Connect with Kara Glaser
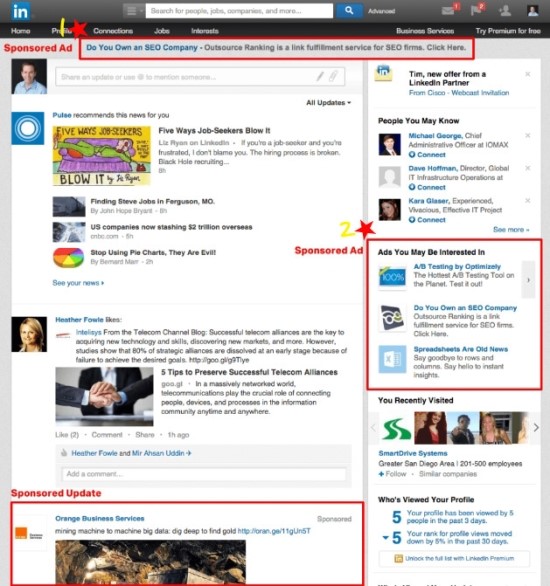This screenshot has width=550, height=586. pos(427,220)
